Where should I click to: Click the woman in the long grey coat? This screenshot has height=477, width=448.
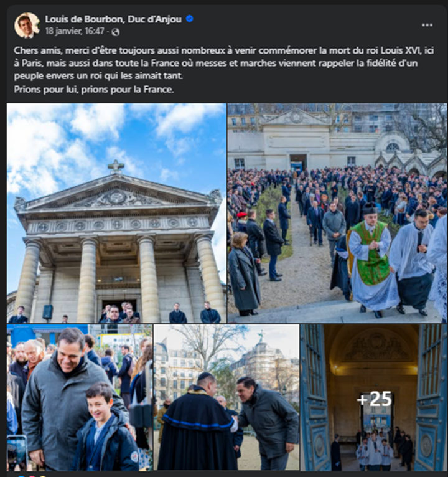244,274
